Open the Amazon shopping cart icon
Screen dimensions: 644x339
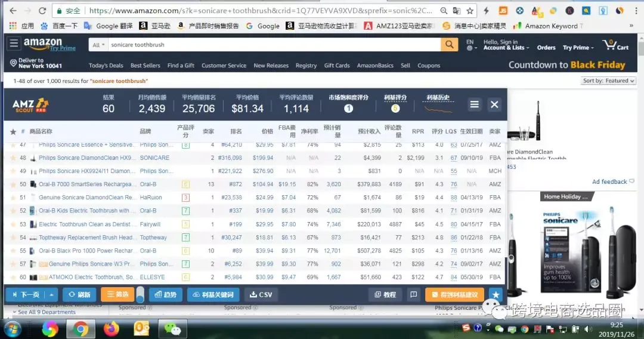[615, 45]
